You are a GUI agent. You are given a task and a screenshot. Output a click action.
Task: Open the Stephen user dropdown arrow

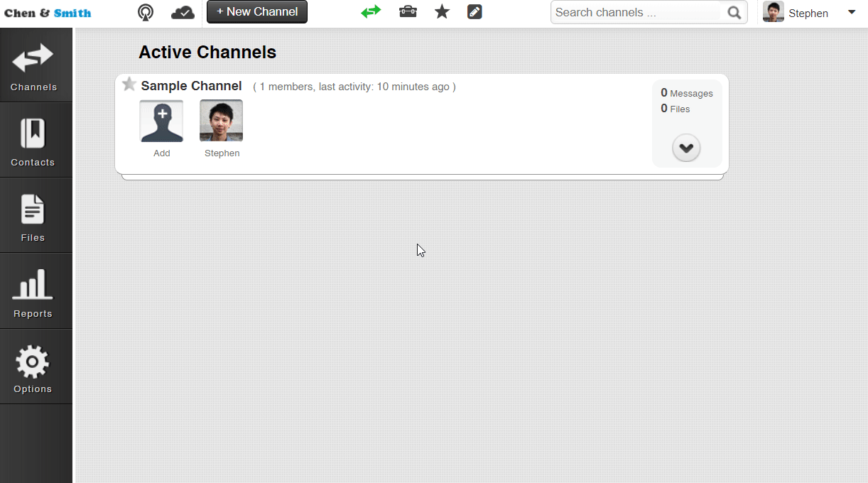[852, 12]
